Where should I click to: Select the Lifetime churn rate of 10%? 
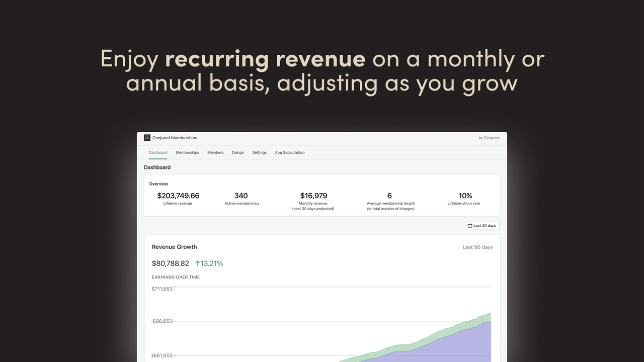pos(465,196)
